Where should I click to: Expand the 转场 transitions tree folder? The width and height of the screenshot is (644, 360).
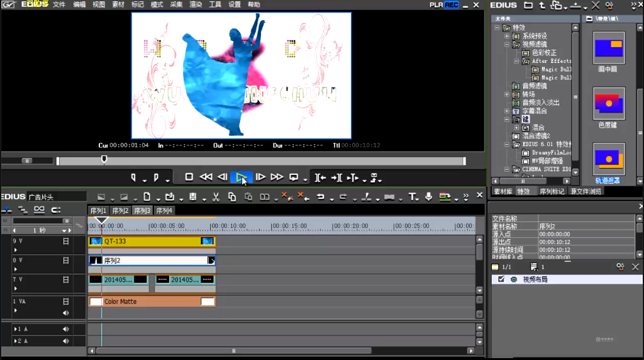coord(508,94)
